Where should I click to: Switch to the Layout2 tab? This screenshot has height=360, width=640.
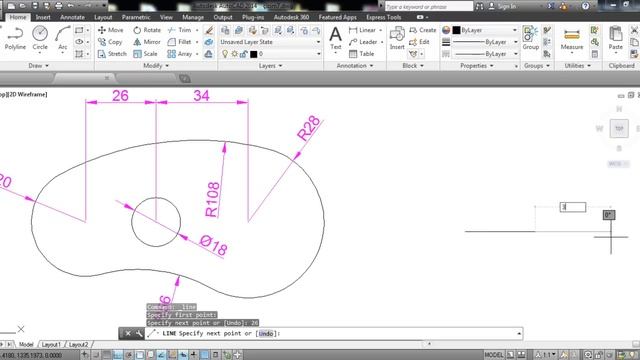click(78, 344)
